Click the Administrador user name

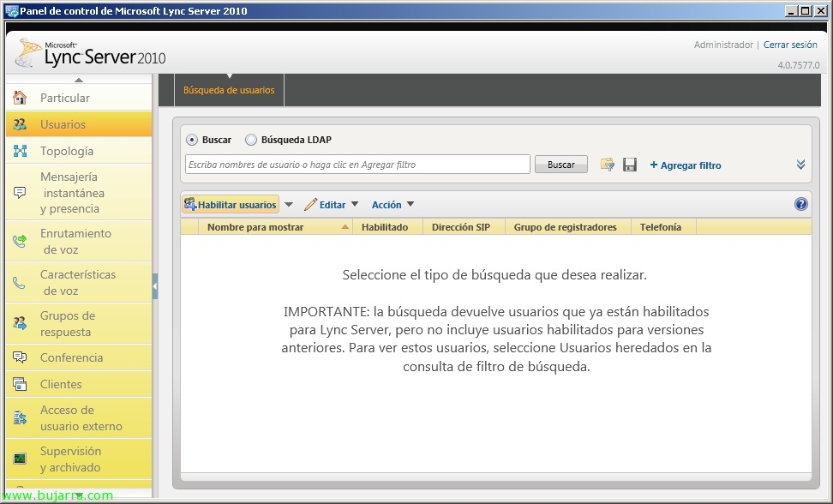[723, 45]
